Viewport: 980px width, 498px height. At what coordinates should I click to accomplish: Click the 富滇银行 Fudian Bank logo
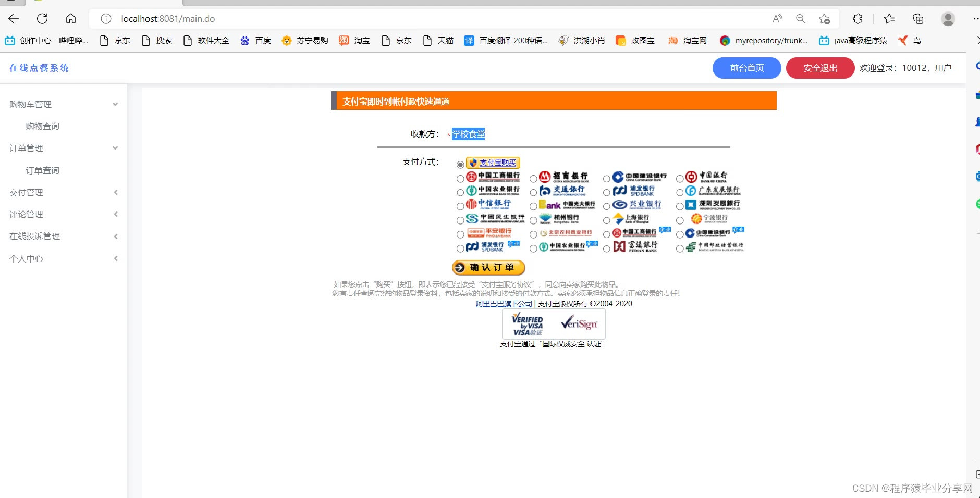click(x=635, y=246)
